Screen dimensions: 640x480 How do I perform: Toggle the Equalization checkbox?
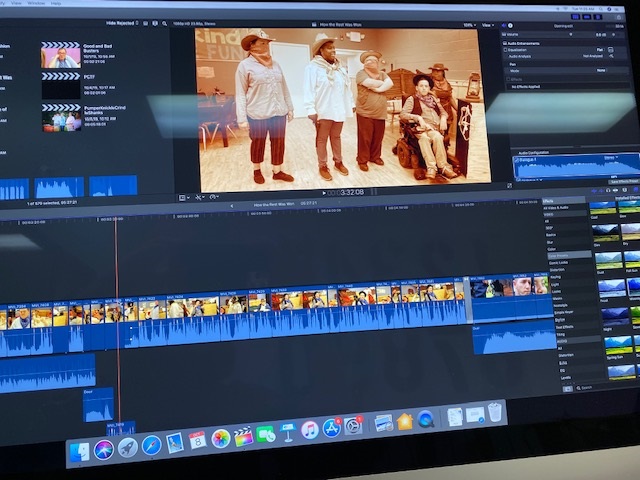point(506,50)
